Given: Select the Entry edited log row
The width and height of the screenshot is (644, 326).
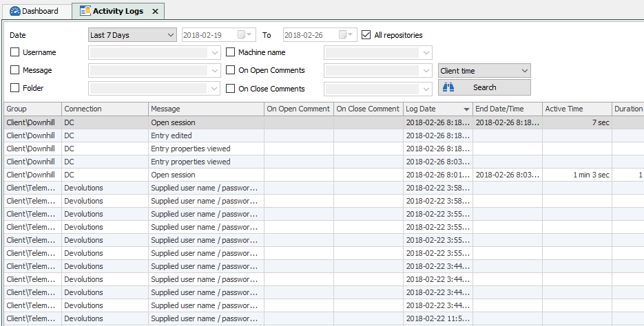Looking at the screenshot, I should coord(324,135).
